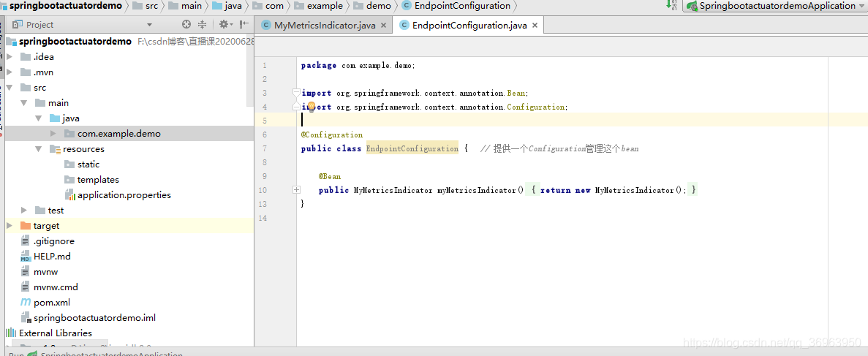The image size is (868, 356).
Task: Click the scroll from source target icon
Action: pyautogui.click(x=186, y=24)
